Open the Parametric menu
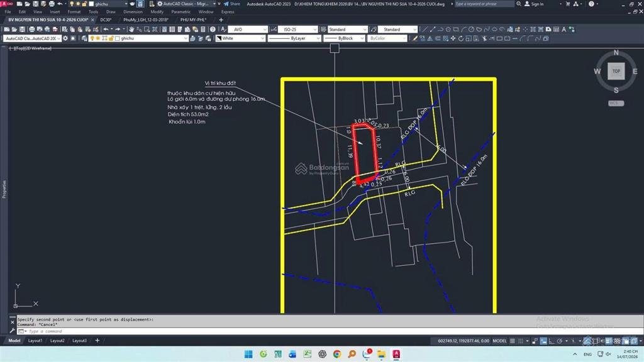Image resolution: width=644 pixels, height=362 pixels. pyautogui.click(x=180, y=12)
